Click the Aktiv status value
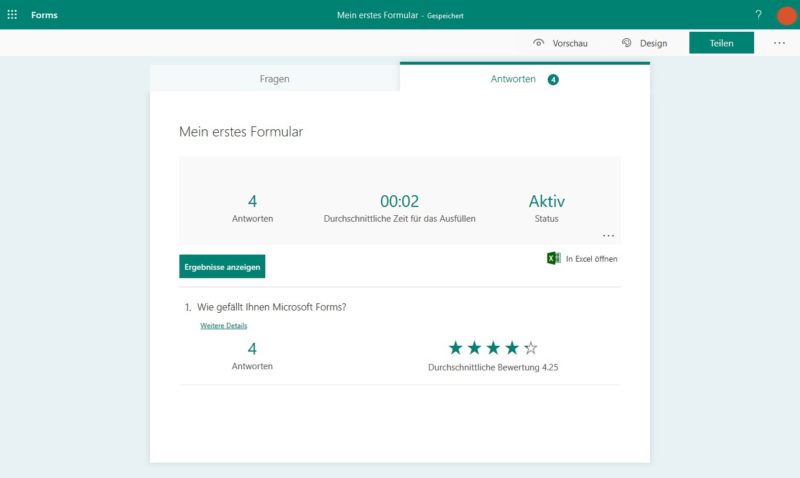This screenshot has width=800, height=478. [x=546, y=201]
